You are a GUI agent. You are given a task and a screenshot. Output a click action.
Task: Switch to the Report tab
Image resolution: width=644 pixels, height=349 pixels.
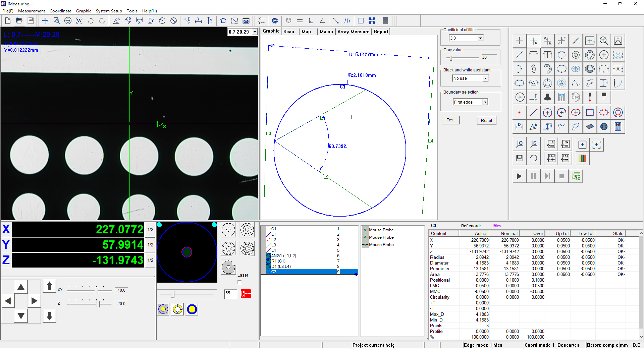[x=381, y=32]
